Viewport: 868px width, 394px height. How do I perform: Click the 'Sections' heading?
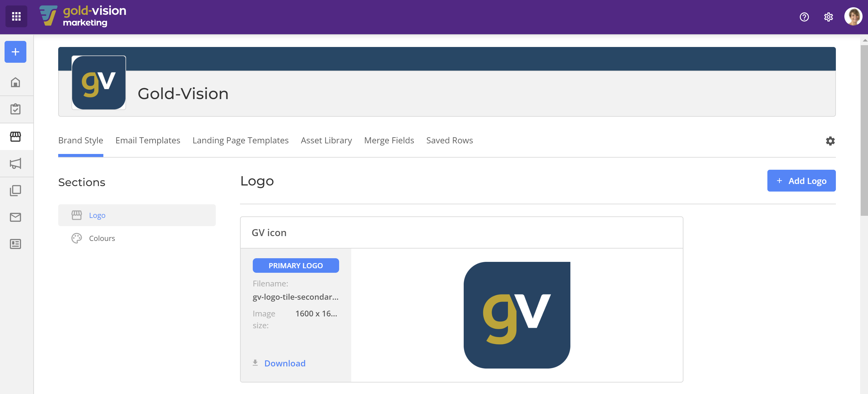click(82, 182)
